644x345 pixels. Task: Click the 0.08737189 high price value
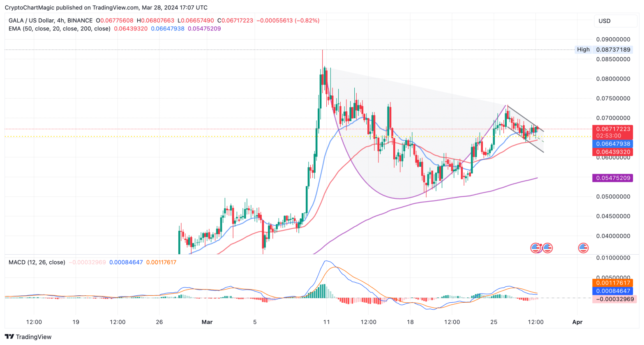pos(613,49)
